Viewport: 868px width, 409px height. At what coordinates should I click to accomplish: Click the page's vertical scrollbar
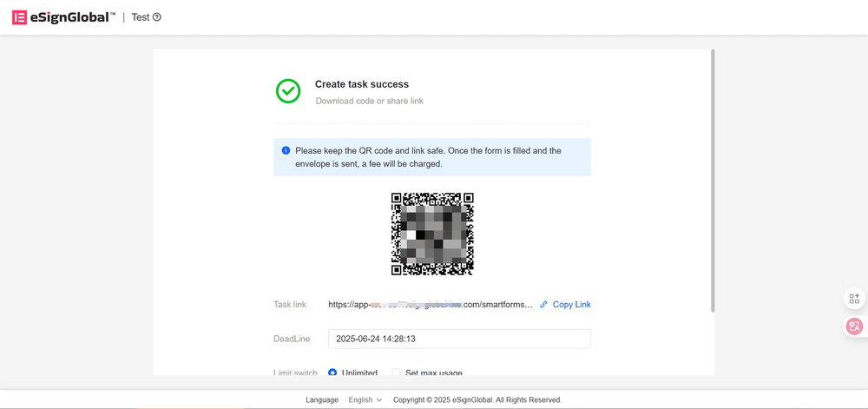(x=713, y=182)
